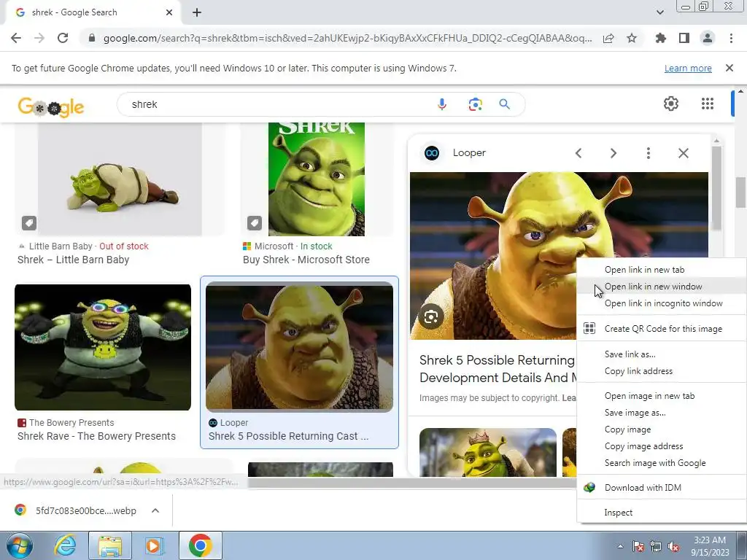Click the green Shrek movie poster thumbnail
The height and width of the screenshot is (560, 747).
coord(317,179)
